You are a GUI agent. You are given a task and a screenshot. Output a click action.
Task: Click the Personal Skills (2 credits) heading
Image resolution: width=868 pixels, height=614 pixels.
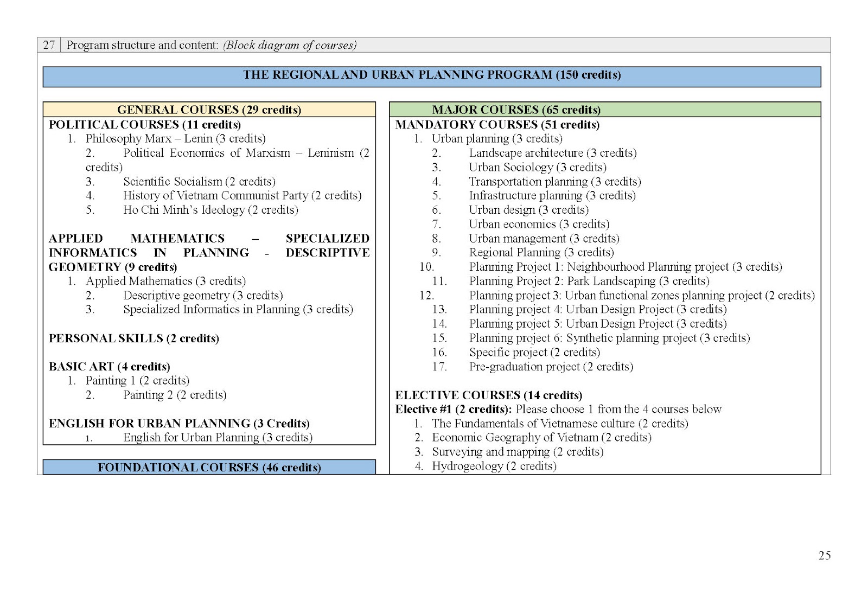pos(134,338)
